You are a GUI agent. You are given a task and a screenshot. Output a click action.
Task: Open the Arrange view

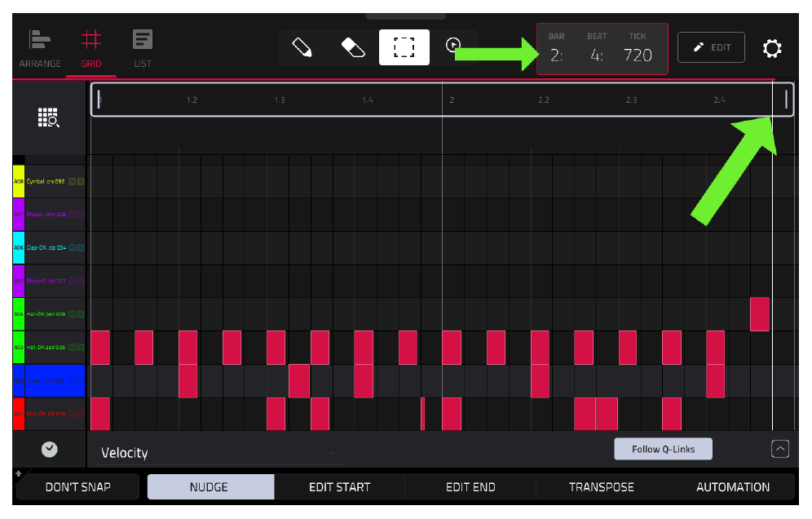click(40, 49)
